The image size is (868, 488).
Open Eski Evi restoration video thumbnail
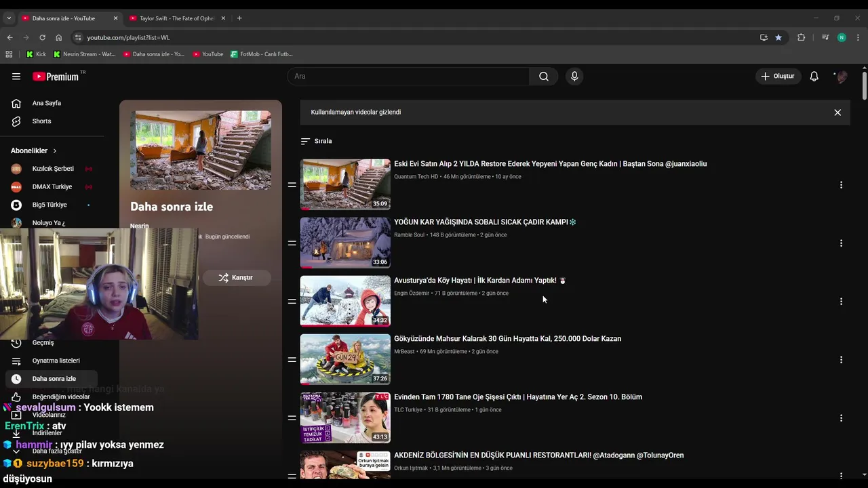pyautogui.click(x=345, y=184)
